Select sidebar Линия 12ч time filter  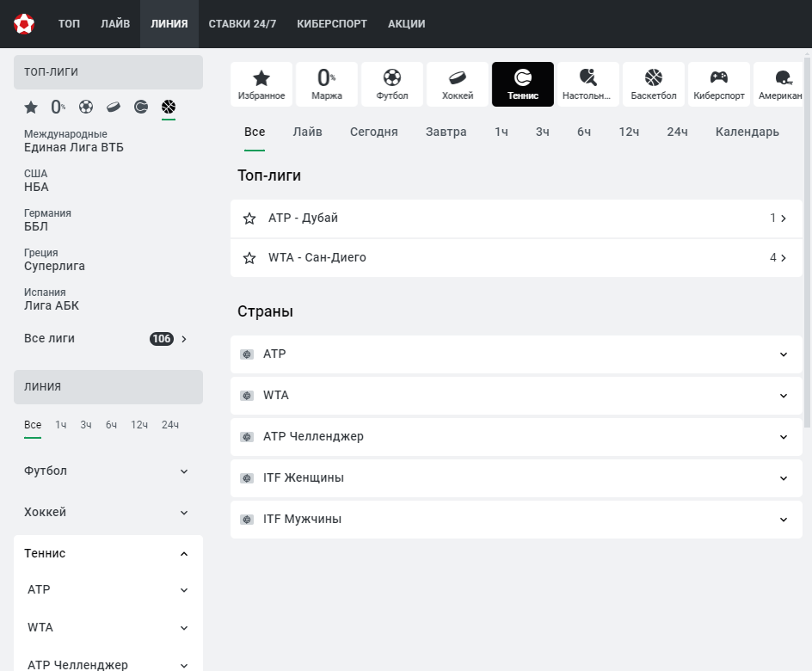pos(139,425)
